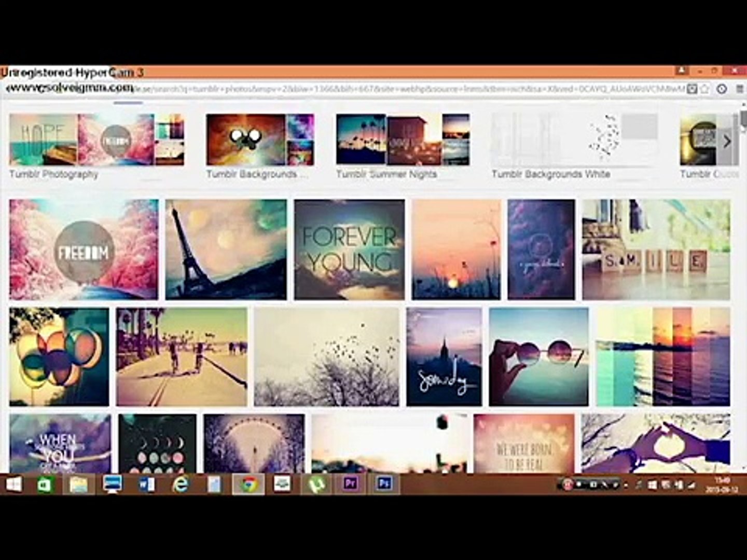Select the Tumblr Backgrounds category
The image size is (747, 560).
pyautogui.click(x=256, y=174)
